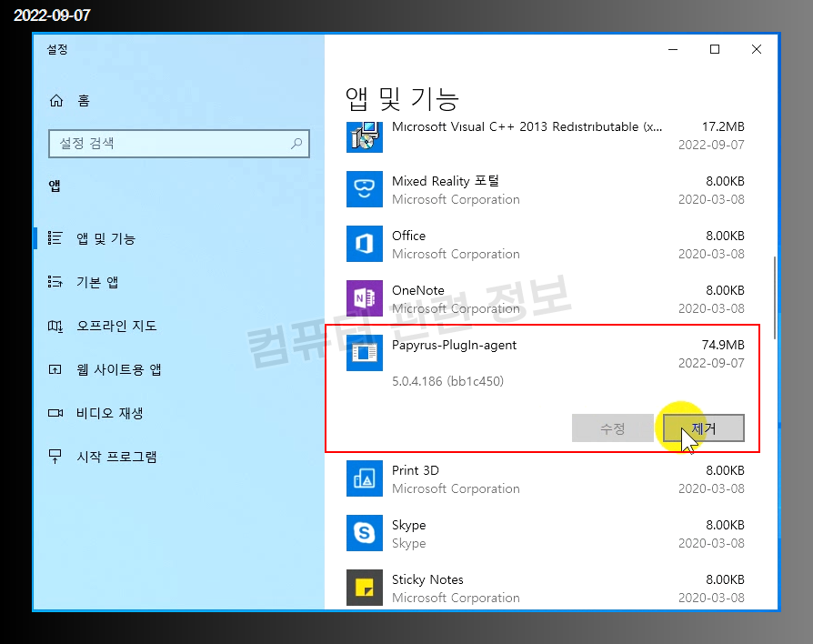
Task: Click the 오프라인 지도 map icon
Action: pyautogui.click(x=55, y=326)
